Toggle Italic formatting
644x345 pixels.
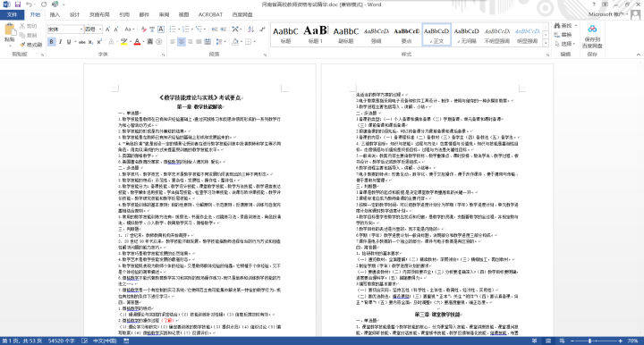point(61,42)
